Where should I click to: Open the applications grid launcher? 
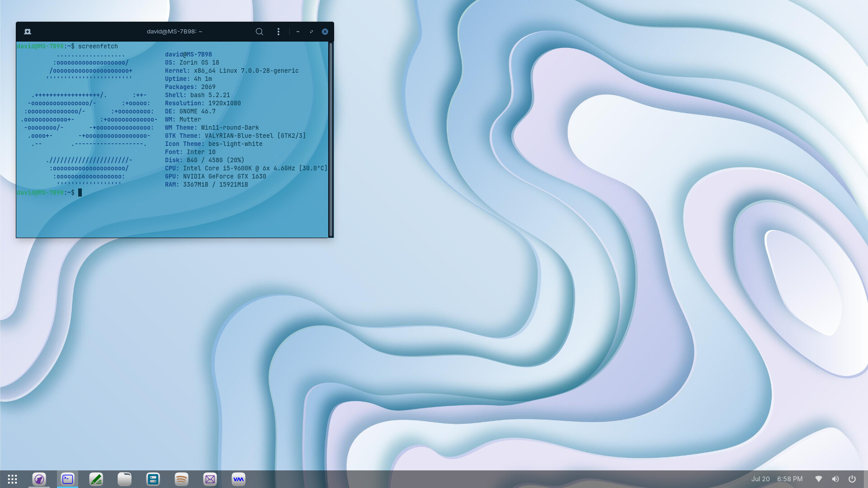[x=13, y=479]
